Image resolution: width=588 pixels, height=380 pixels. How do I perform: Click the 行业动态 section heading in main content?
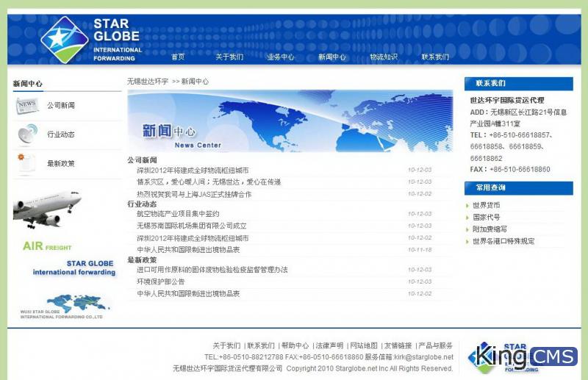coord(142,204)
